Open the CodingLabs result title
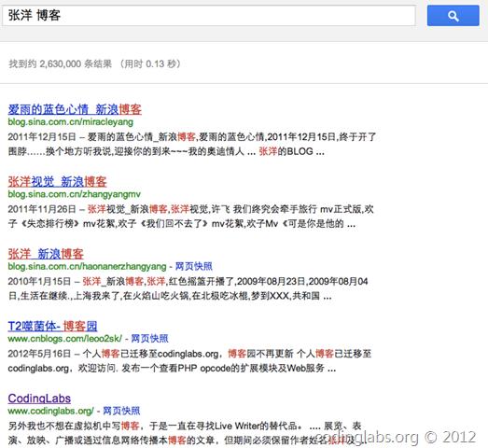Image resolution: width=488 pixels, height=448 pixels. point(39,399)
